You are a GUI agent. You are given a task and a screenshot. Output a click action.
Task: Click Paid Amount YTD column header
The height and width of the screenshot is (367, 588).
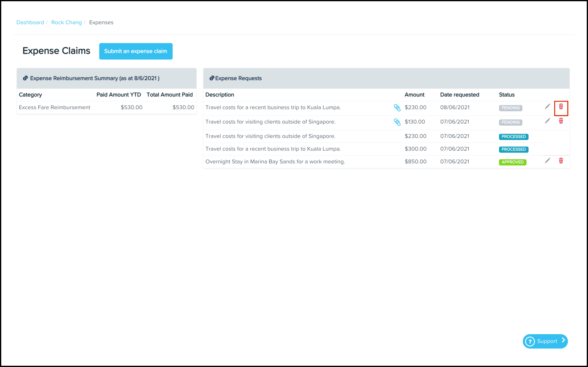pos(119,95)
